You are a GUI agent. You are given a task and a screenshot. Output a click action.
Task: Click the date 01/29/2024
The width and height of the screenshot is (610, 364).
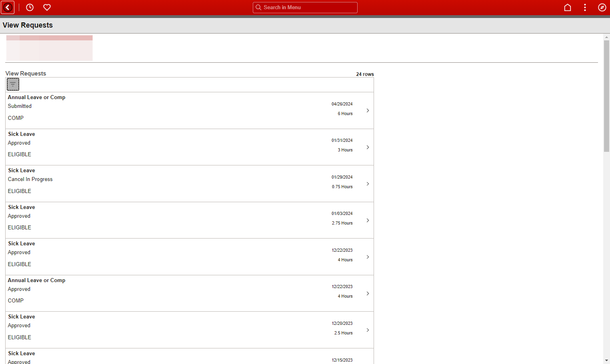click(x=342, y=177)
